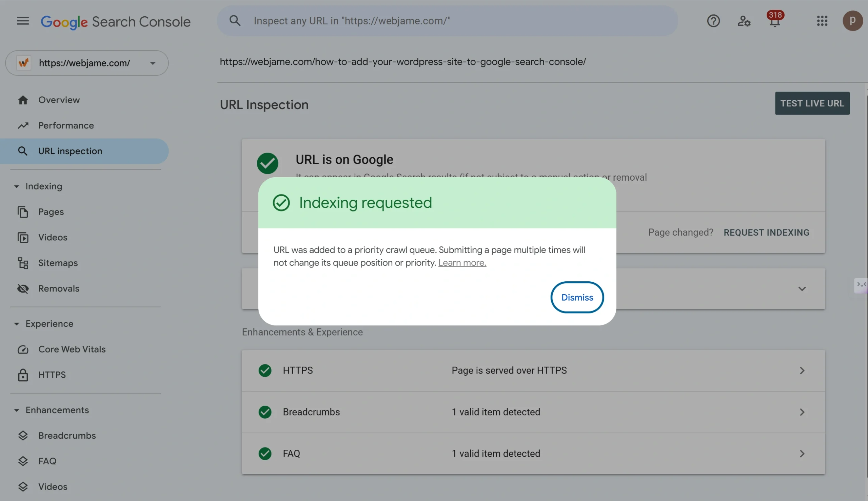
Task: Dismiss the Indexing requested dialog
Action: [577, 297]
